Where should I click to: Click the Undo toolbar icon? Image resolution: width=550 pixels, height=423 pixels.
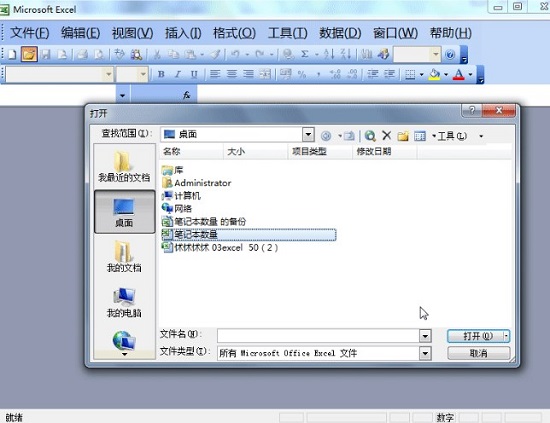click(x=235, y=55)
